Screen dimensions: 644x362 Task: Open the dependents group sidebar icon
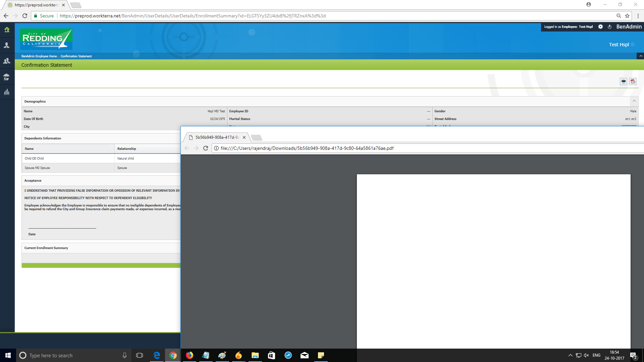click(7, 61)
